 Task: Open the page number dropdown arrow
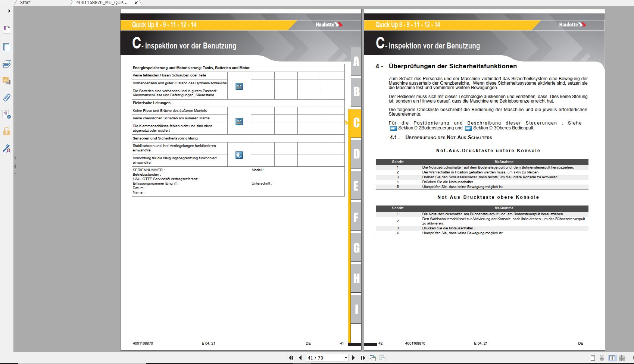coord(346,358)
